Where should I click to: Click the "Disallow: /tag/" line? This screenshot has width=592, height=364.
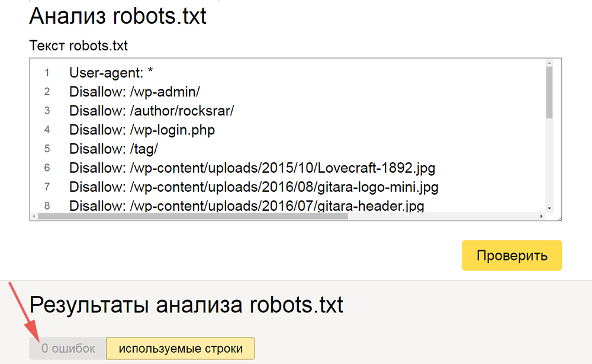click(113, 149)
